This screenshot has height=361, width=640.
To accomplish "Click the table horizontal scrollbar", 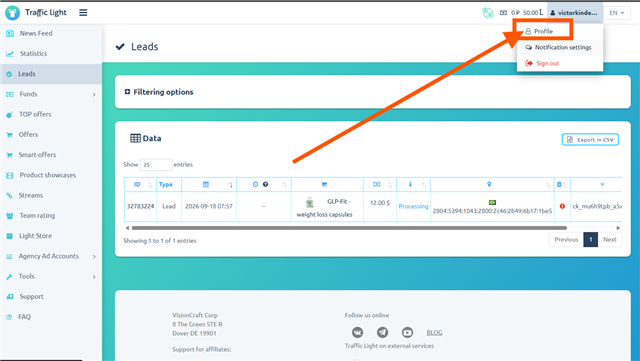I will tap(349, 228).
